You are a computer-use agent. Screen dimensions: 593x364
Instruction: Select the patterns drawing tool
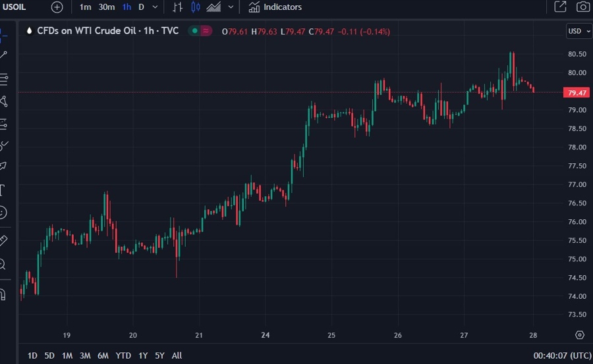(x=3, y=101)
